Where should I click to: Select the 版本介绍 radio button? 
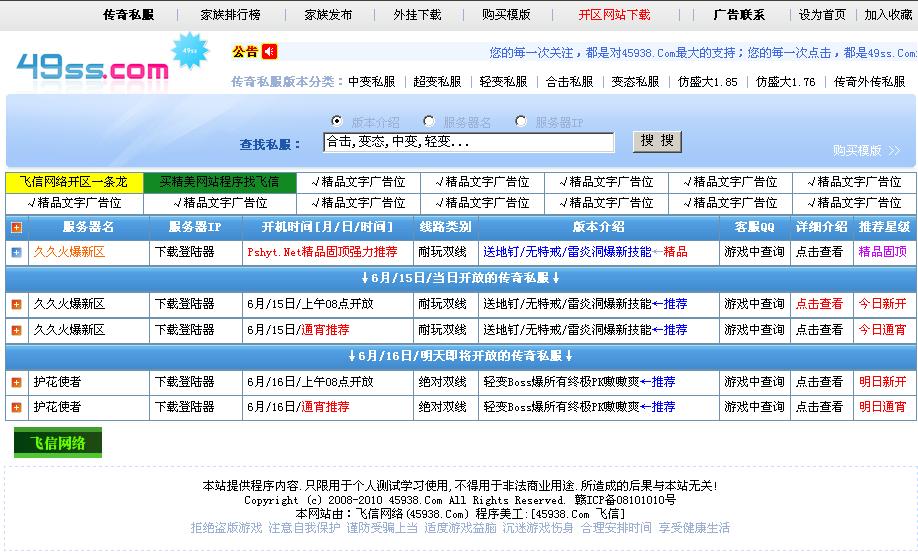337,121
